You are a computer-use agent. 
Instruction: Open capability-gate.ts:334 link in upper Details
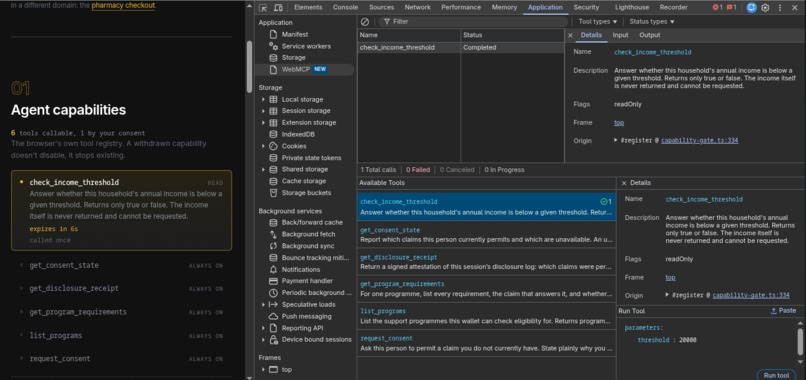tap(700, 140)
